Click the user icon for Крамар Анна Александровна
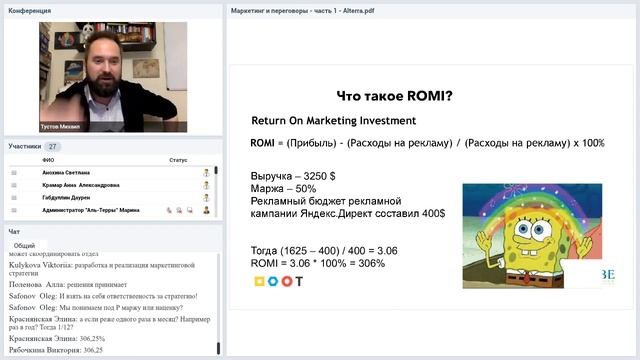The image size is (640, 360). pyautogui.click(x=207, y=185)
